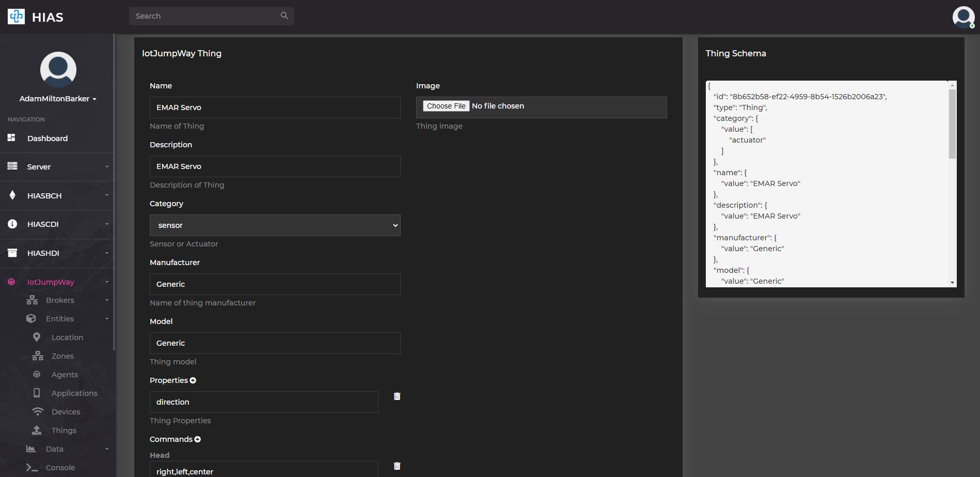Click the Dashboard grid icon
980x477 pixels.
coord(11,137)
